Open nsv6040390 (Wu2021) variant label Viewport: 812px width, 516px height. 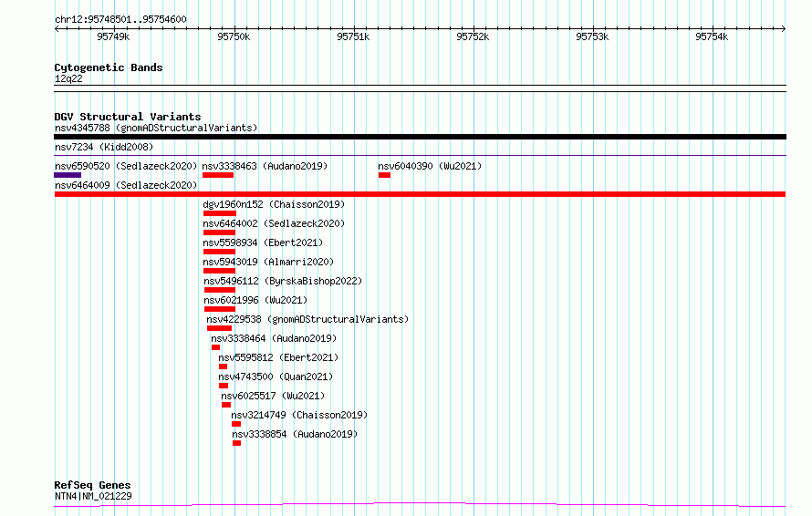point(430,166)
